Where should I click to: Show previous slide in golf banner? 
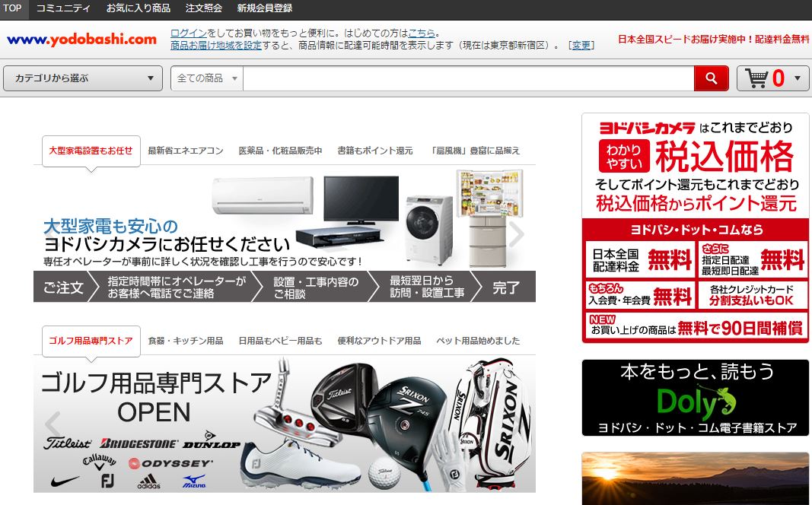(x=53, y=424)
